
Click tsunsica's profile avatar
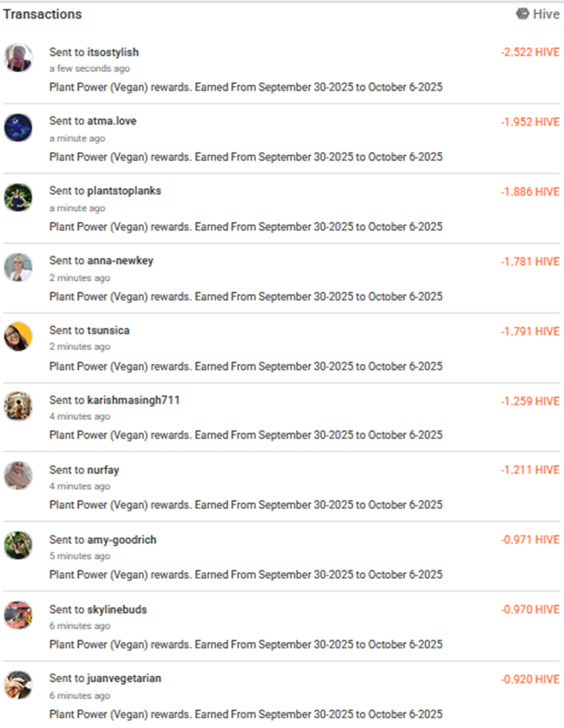click(18, 337)
